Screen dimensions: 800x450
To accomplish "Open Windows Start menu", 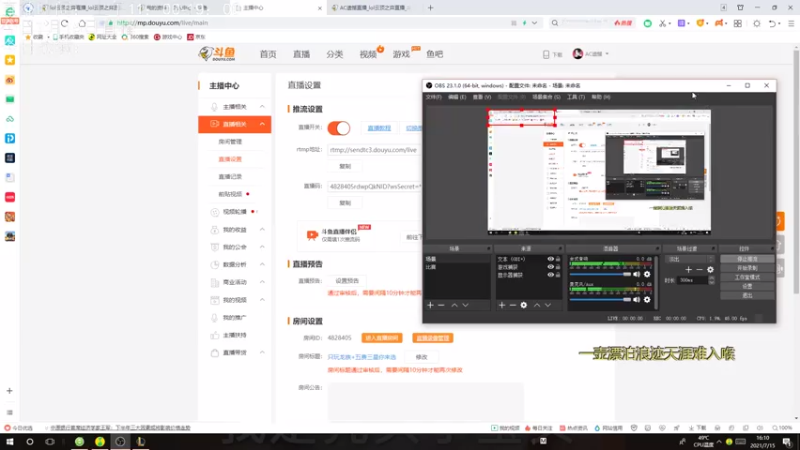I will (10, 442).
